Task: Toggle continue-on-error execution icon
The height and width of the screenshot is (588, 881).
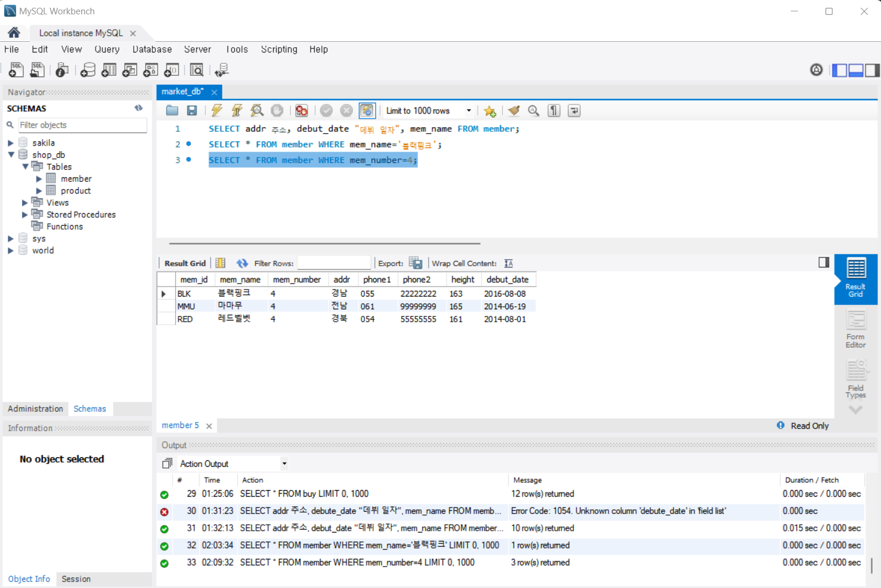Action: click(302, 110)
